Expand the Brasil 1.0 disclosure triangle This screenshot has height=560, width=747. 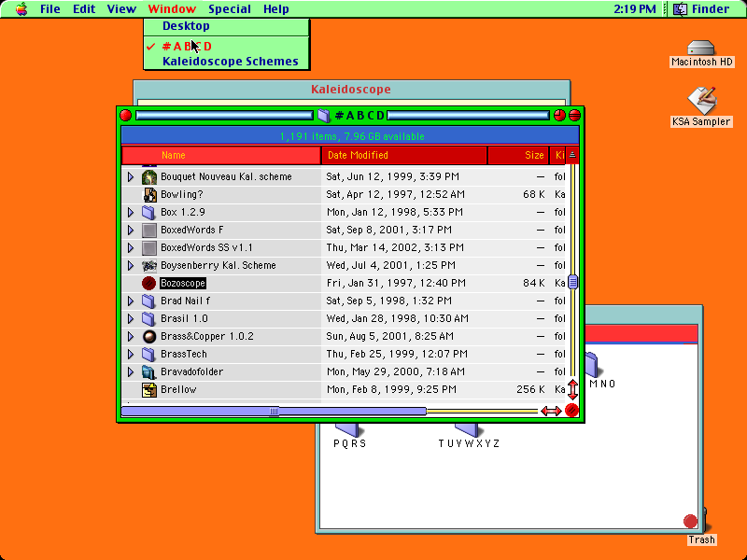pos(131,318)
